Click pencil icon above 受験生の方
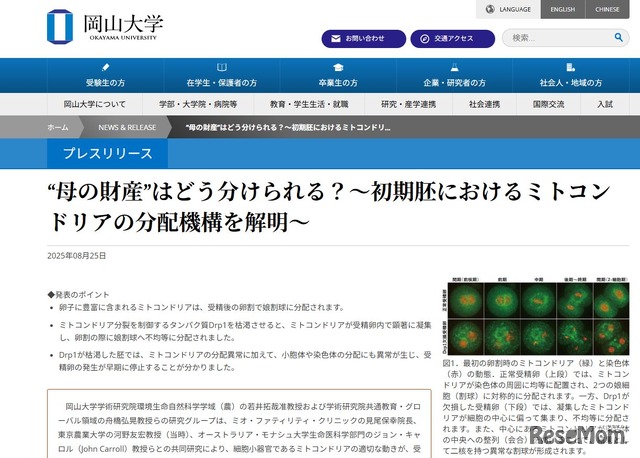The image size is (640, 458). pyautogui.click(x=105, y=67)
